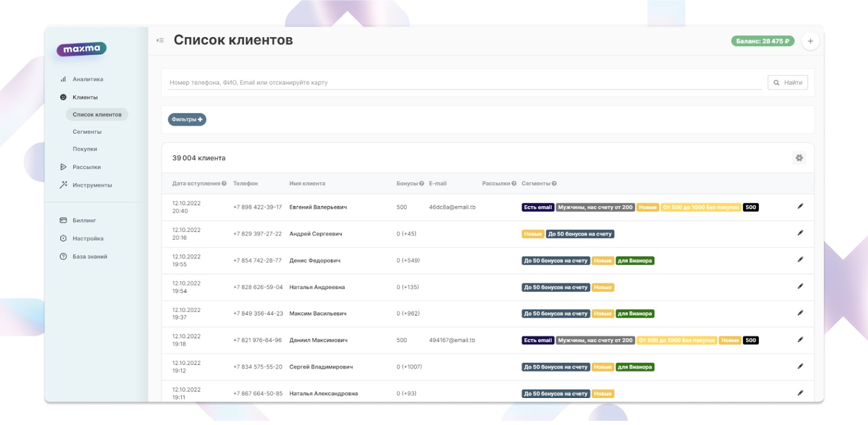Click the maxma logo

[x=81, y=49]
